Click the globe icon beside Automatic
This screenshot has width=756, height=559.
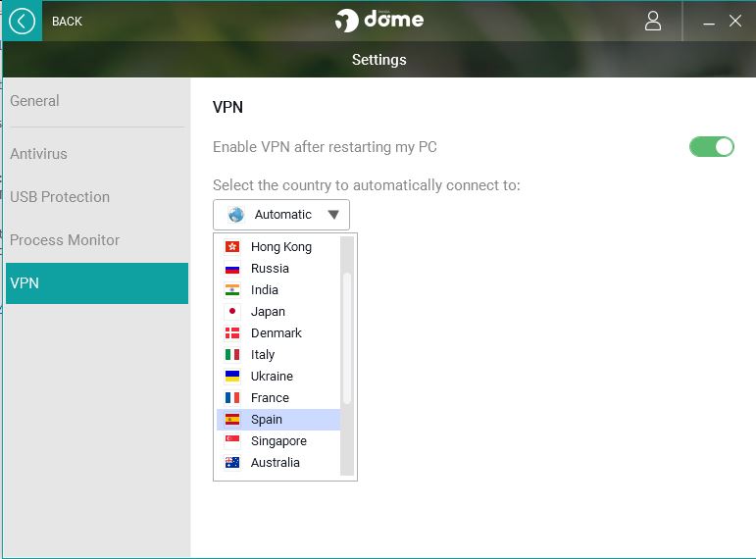point(235,215)
